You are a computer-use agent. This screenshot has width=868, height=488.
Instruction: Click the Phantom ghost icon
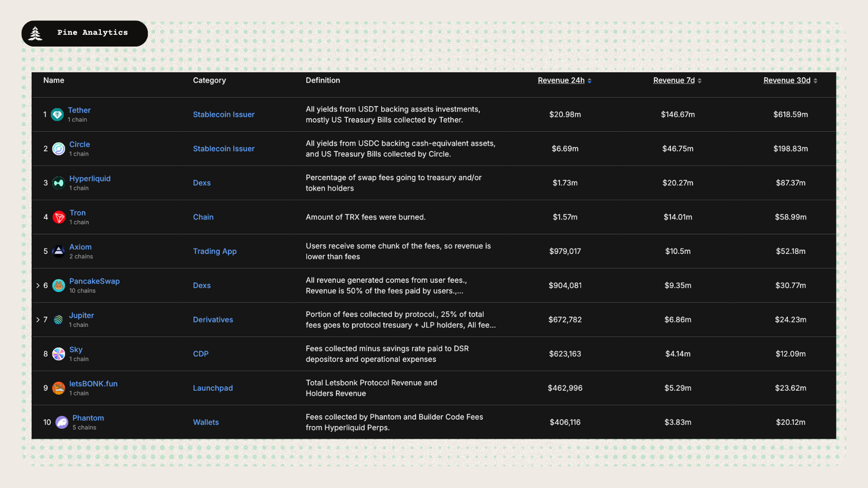point(62,422)
